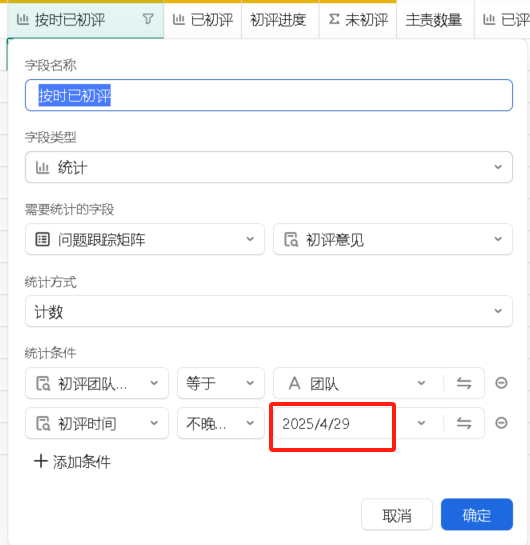Click chart icon in 已初评 column header
This screenshot has width=530, height=545.
coord(179,19)
